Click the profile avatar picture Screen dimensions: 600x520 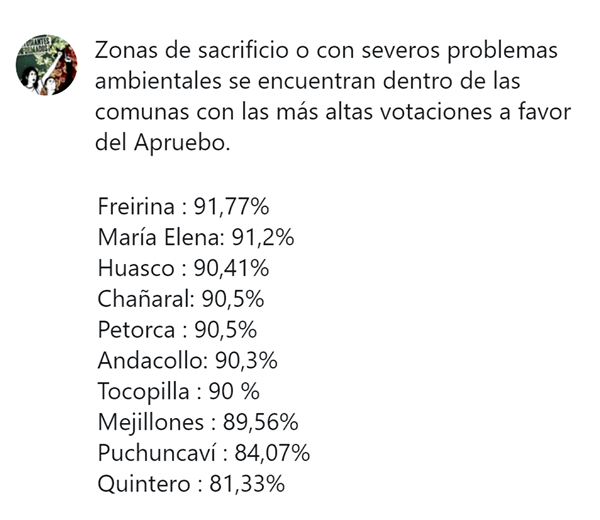(x=48, y=68)
